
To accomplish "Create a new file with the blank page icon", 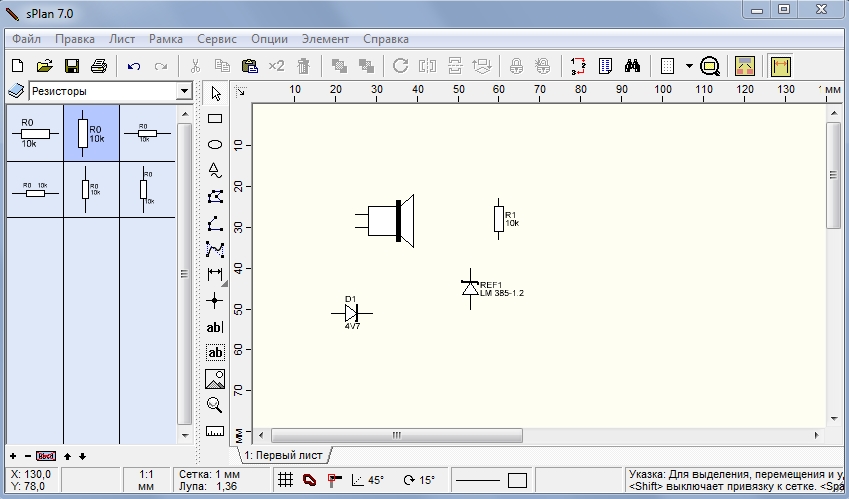I will click(x=18, y=66).
